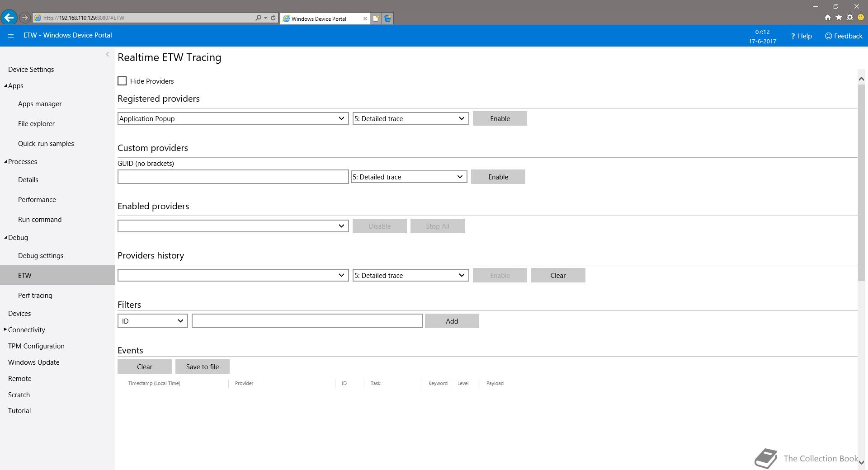868x470 pixels.
Task: Open the Application Popup registered provider dropdown
Action: click(233, 118)
